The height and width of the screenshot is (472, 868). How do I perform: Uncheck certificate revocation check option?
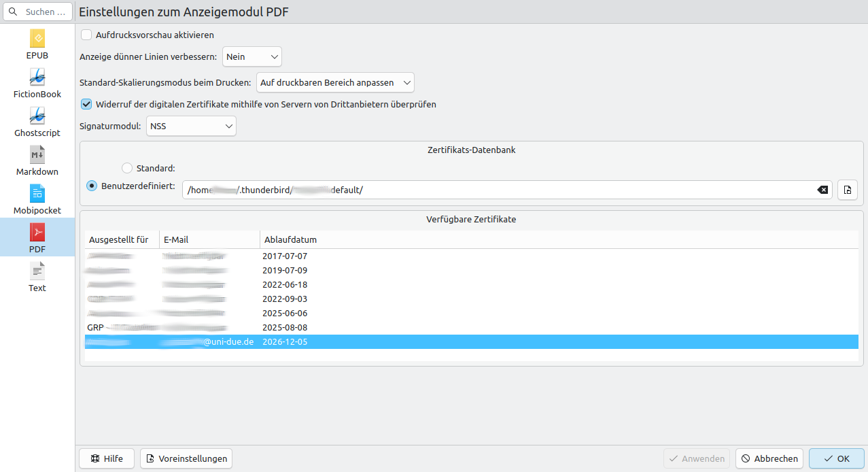click(86, 105)
